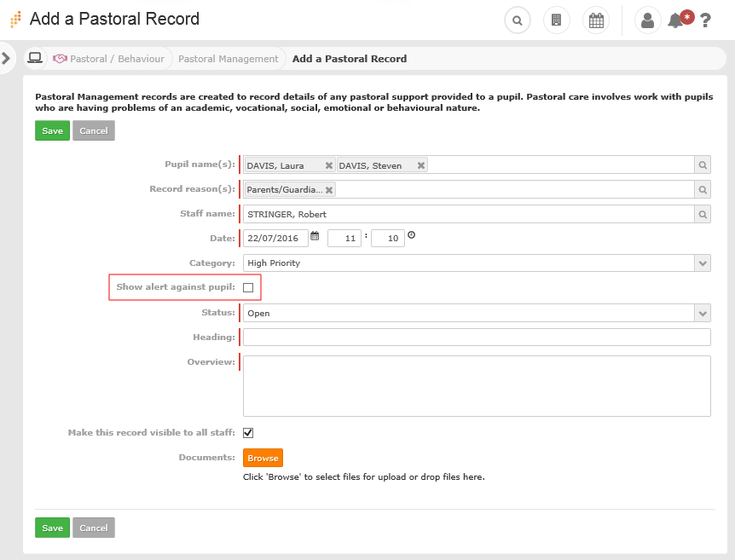Open the building icon in header
Image resolution: width=735 pixels, height=560 pixels.
556,20
